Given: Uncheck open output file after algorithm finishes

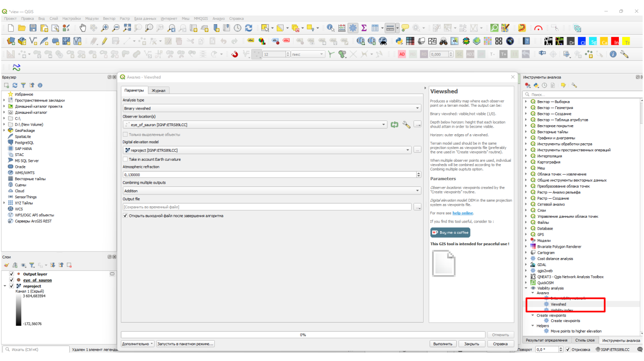Looking at the screenshot, I should (x=125, y=216).
